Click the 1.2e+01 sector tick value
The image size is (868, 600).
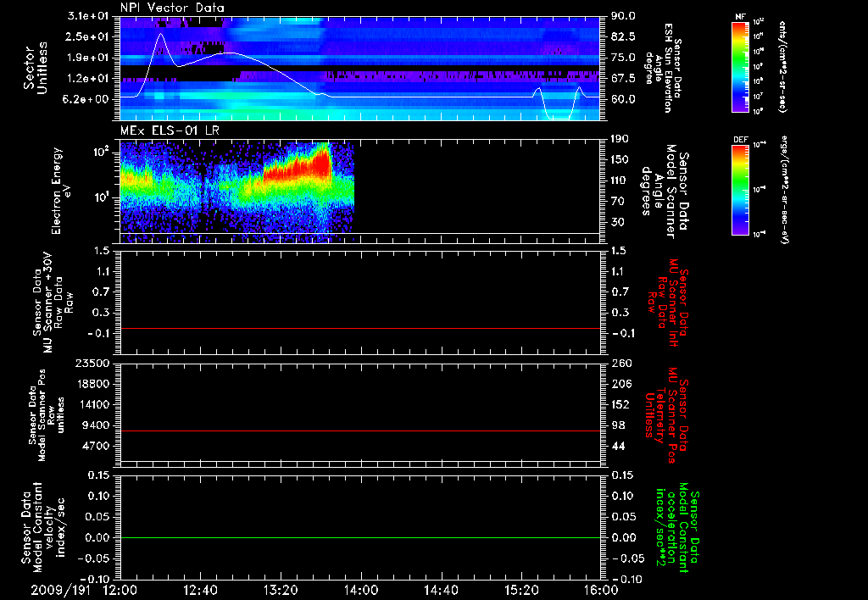pyautogui.click(x=88, y=79)
